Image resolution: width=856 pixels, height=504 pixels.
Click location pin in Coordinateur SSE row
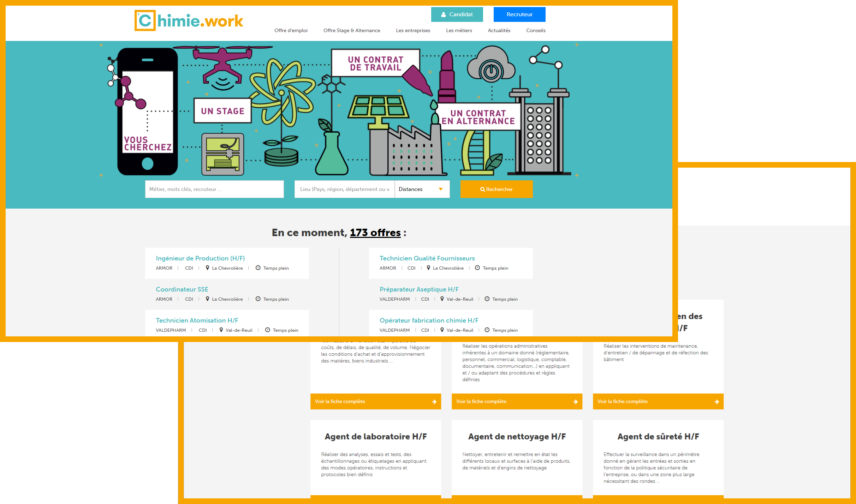[x=207, y=299]
